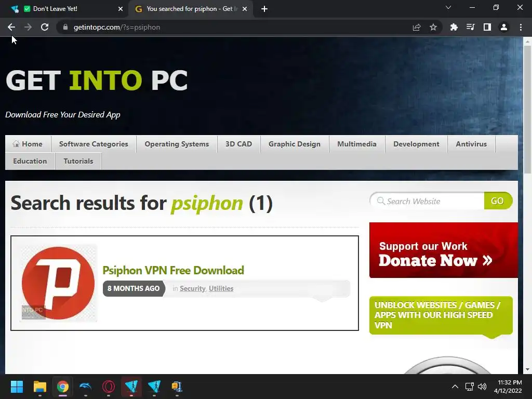Click the browser forward arrow
Viewport: 532px width, 399px height.
pyautogui.click(x=28, y=27)
